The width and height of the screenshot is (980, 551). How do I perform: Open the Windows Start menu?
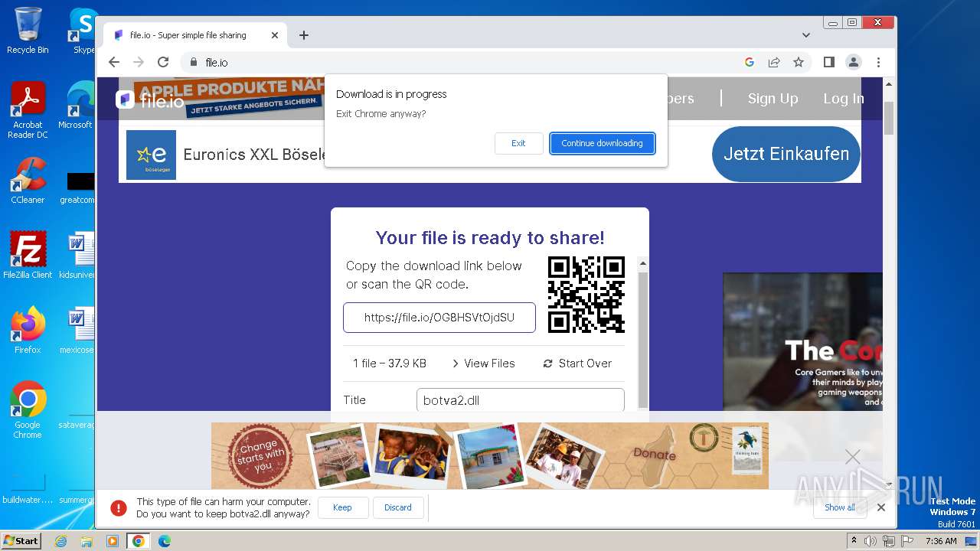tap(21, 541)
